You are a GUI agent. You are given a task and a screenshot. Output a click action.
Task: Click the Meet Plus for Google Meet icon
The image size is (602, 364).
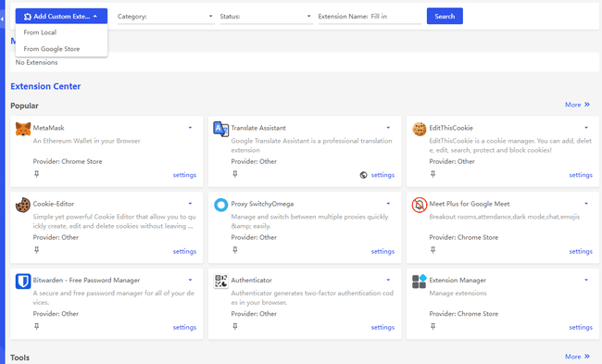[x=420, y=205]
